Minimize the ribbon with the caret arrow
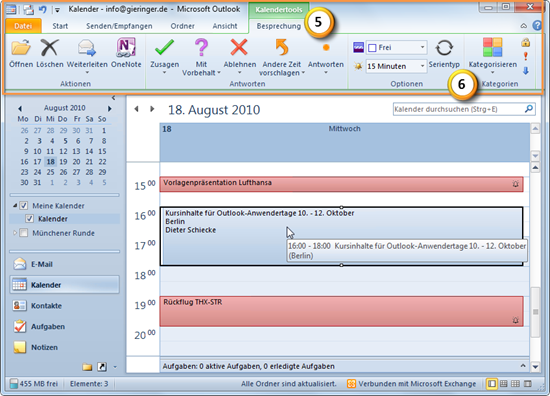The height and width of the screenshot is (396, 550). click(x=523, y=26)
